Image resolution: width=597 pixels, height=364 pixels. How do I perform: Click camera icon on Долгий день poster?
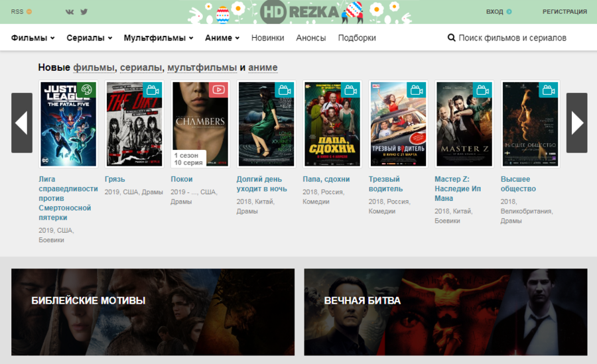pyautogui.click(x=285, y=90)
